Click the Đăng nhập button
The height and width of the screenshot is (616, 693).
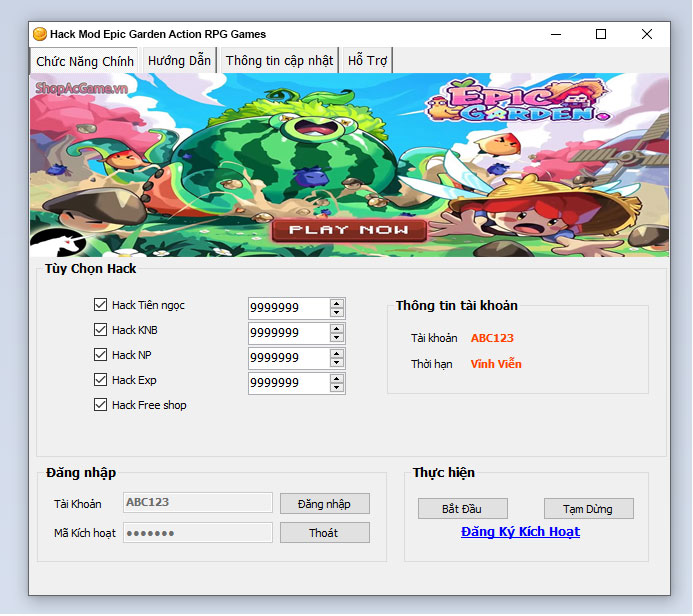325,504
